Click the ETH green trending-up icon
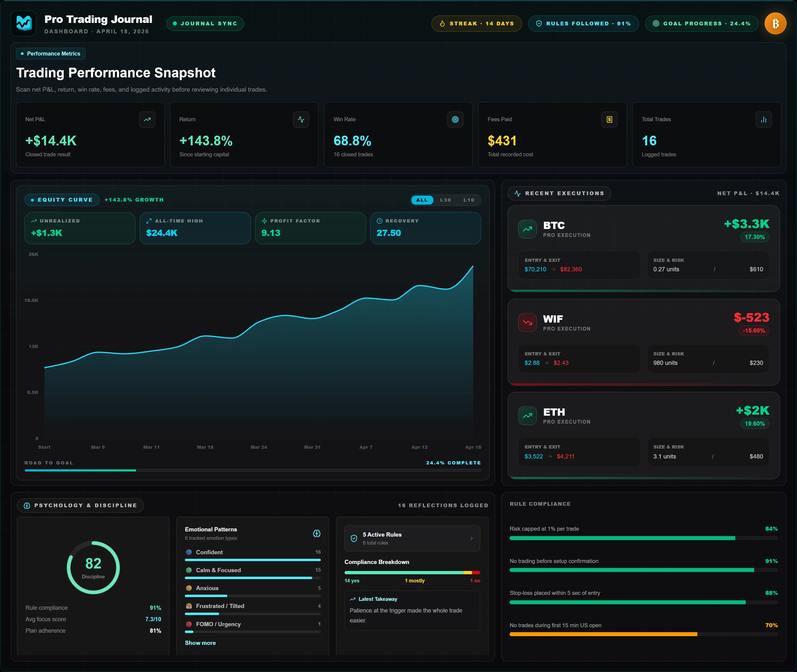The image size is (797, 672). (528, 416)
